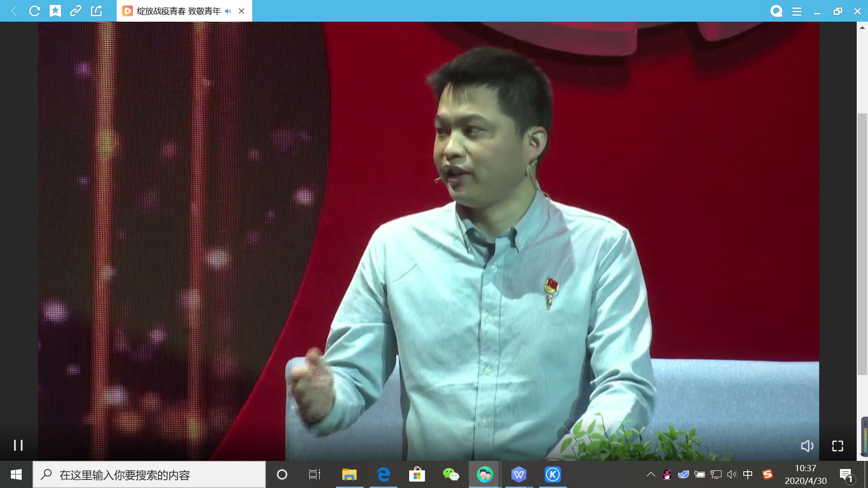Open WeChat from the taskbar
Image resolution: width=868 pixels, height=488 pixels.
point(451,474)
